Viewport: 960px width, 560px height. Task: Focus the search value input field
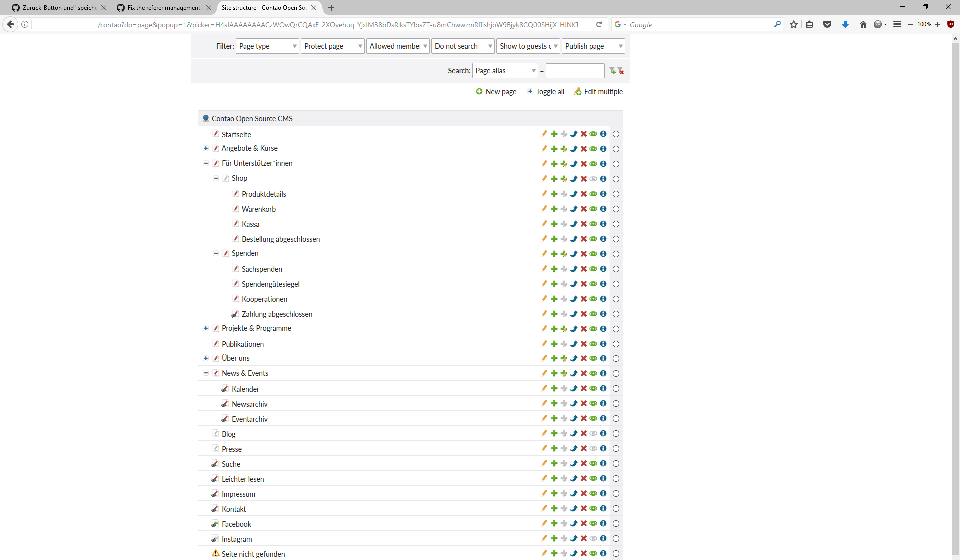pyautogui.click(x=575, y=71)
